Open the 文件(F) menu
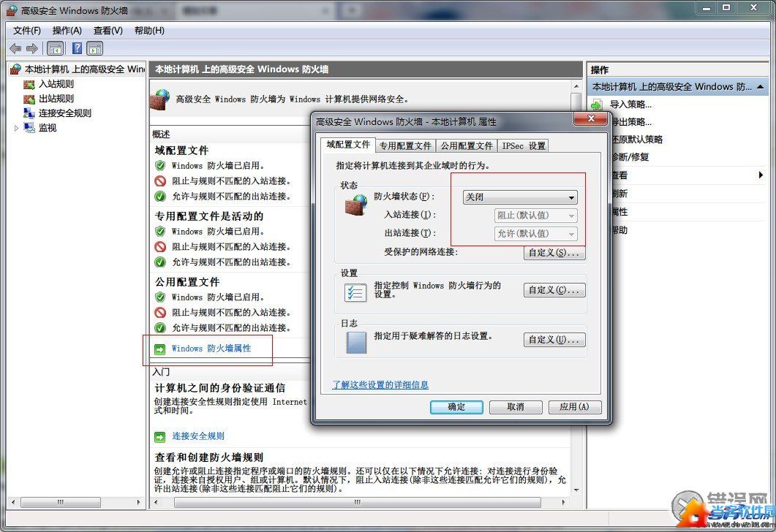The height and width of the screenshot is (532, 776). (x=27, y=31)
